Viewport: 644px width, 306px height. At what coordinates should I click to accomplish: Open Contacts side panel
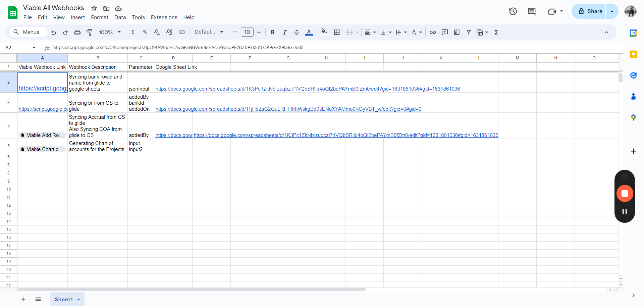[633, 97]
